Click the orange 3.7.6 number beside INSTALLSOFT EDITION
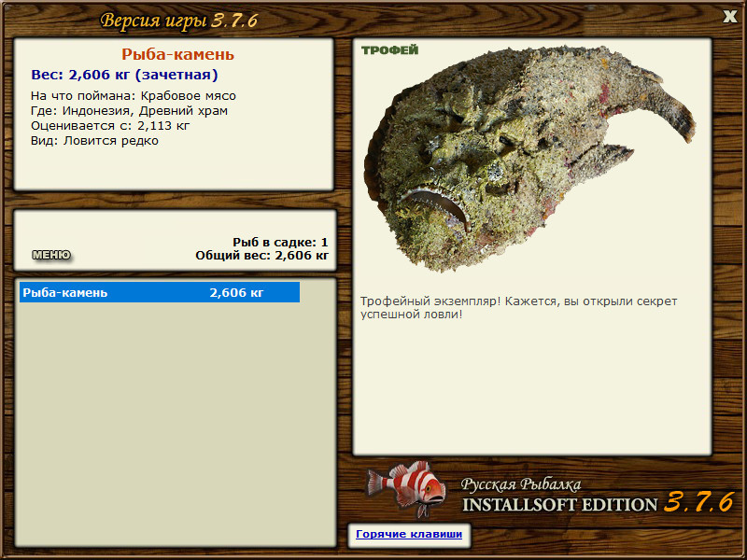The width and height of the screenshot is (747, 560). pyautogui.click(x=698, y=501)
